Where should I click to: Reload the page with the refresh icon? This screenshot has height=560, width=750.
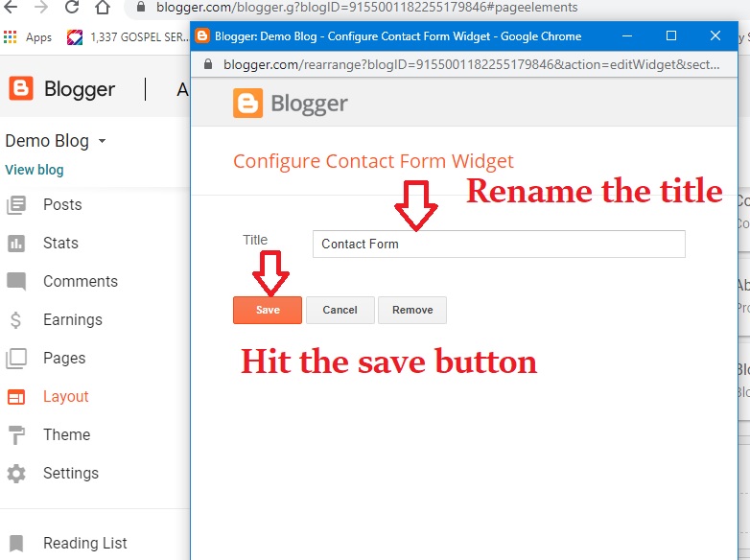(x=72, y=7)
